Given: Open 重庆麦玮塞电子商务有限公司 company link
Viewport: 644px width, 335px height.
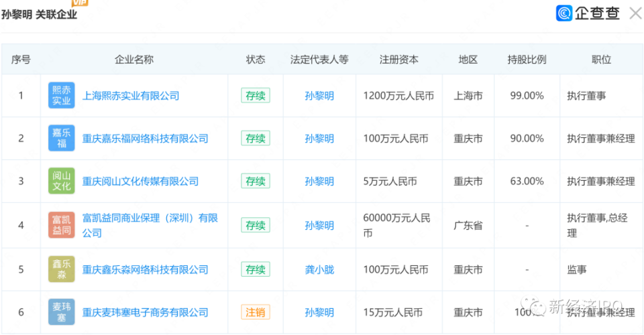Looking at the screenshot, I should tap(146, 312).
